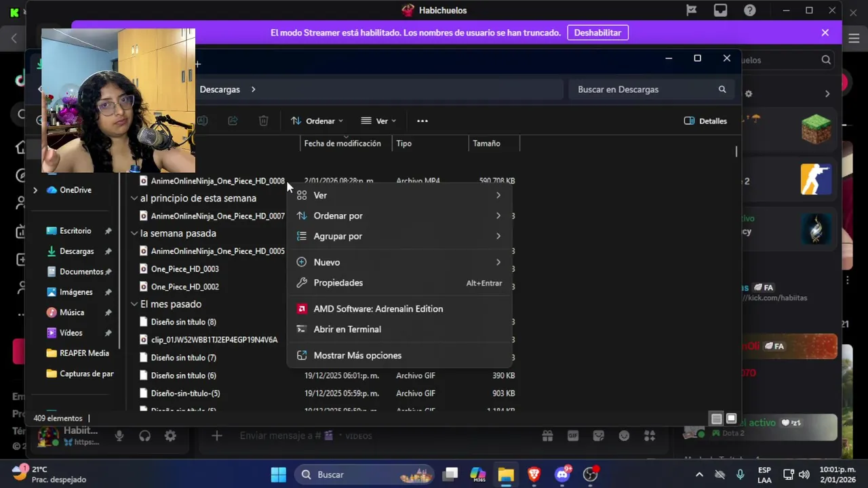Open Escritorio in the Explorer sidebar

(x=75, y=231)
